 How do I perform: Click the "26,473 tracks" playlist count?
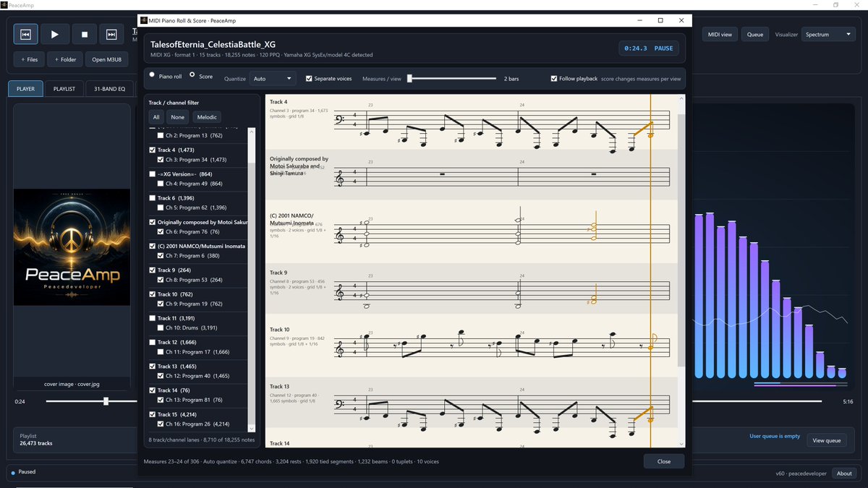pyautogui.click(x=36, y=443)
